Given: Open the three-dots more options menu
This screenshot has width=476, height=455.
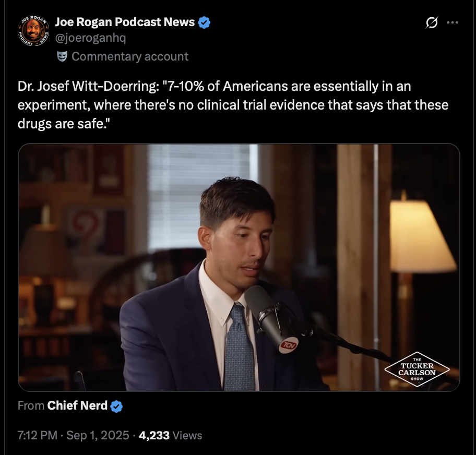Looking at the screenshot, I should [453, 22].
